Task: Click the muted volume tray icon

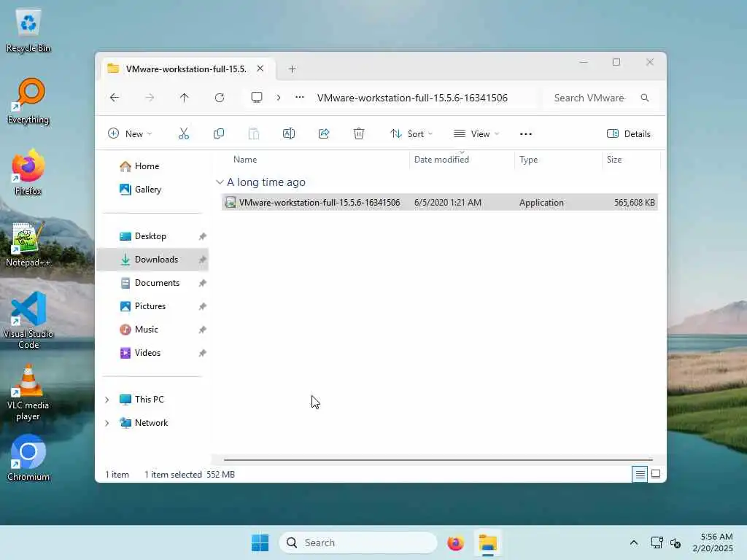Action: coord(676,542)
